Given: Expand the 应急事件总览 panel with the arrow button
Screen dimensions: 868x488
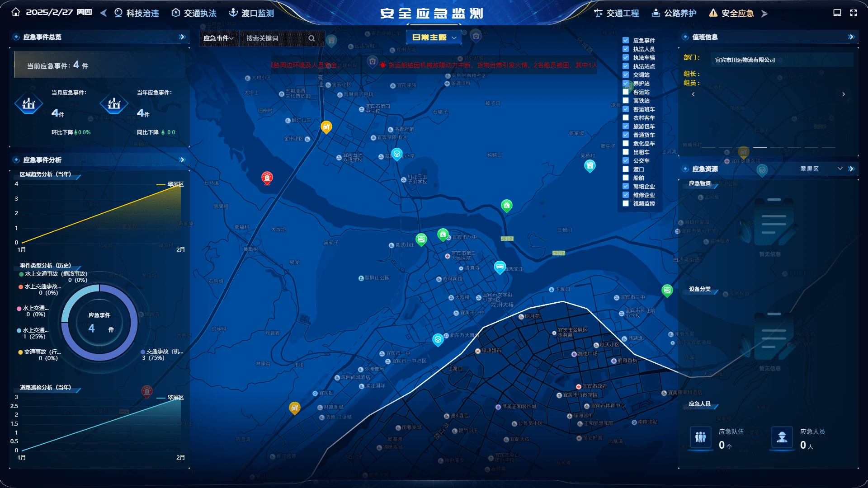Looking at the screenshot, I should (x=182, y=37).
